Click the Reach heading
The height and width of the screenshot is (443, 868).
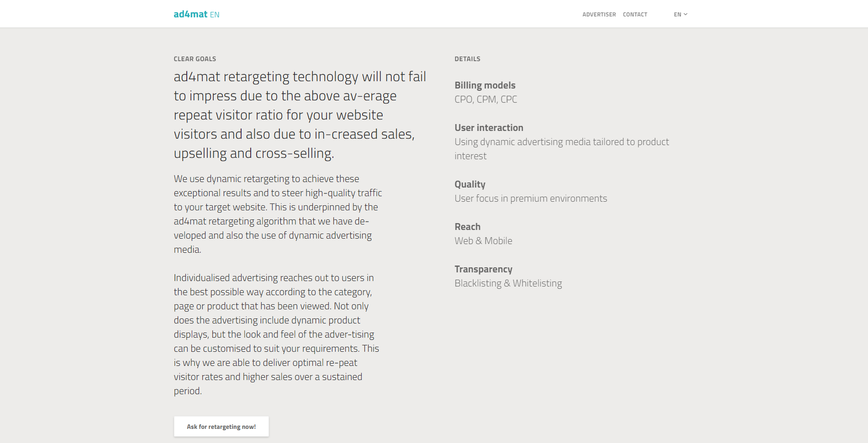tap(468, 227)
